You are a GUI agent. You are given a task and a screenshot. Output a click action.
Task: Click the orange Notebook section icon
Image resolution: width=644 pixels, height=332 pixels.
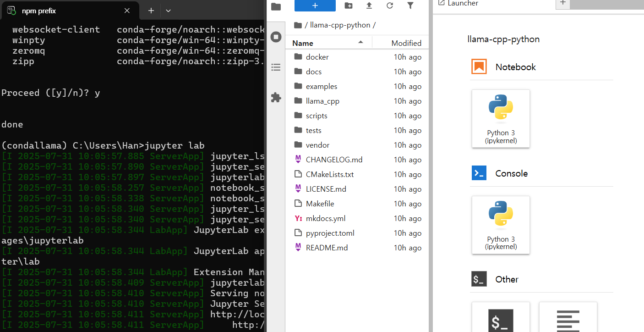click(x=479, y=67)
